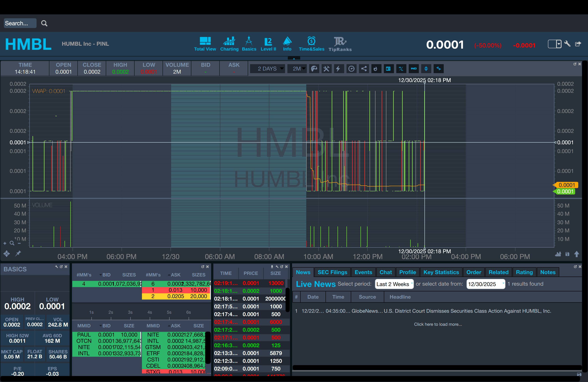
Task: Toggle the H/L high-low chart button
Action: coord(401,69)
